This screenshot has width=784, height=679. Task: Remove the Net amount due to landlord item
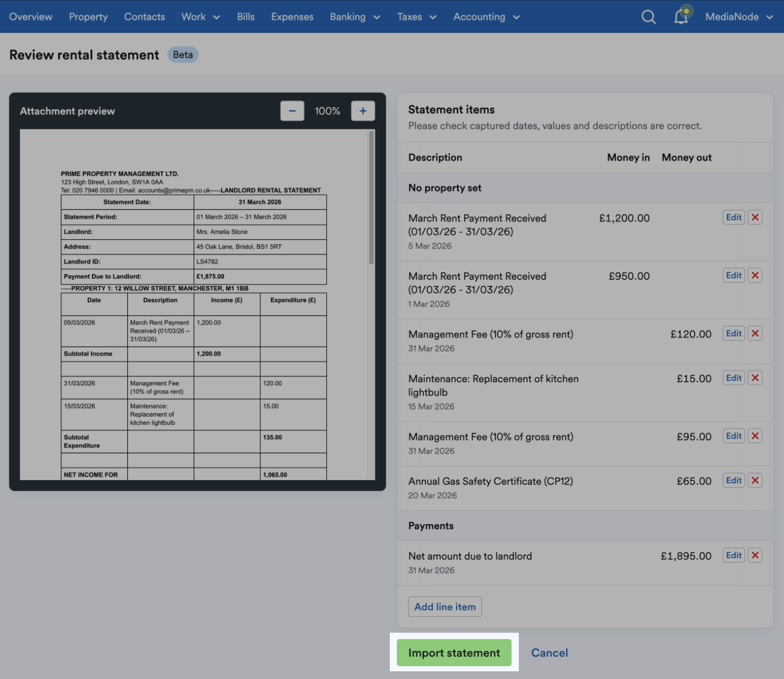point(755,555)
